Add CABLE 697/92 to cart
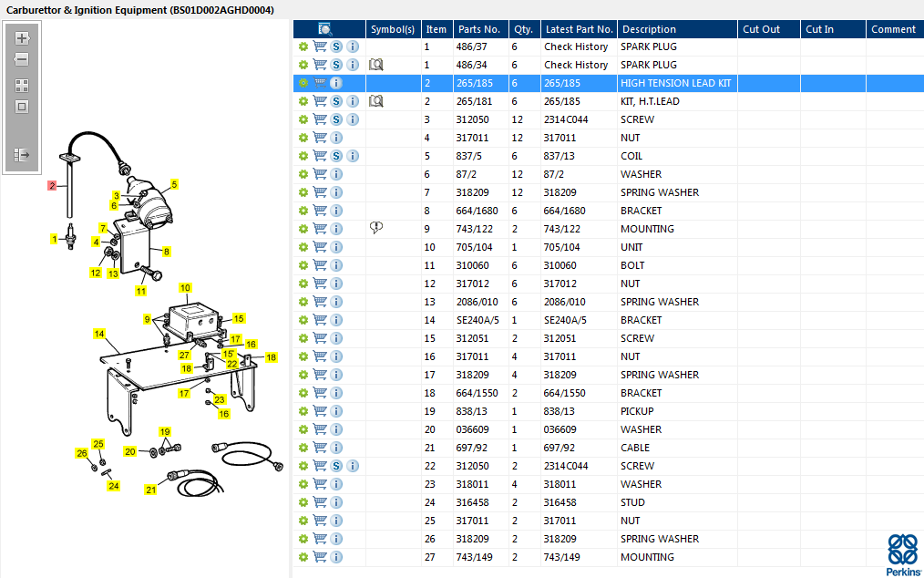The height and width of the screenshot is (578, 924). point(320,448)
